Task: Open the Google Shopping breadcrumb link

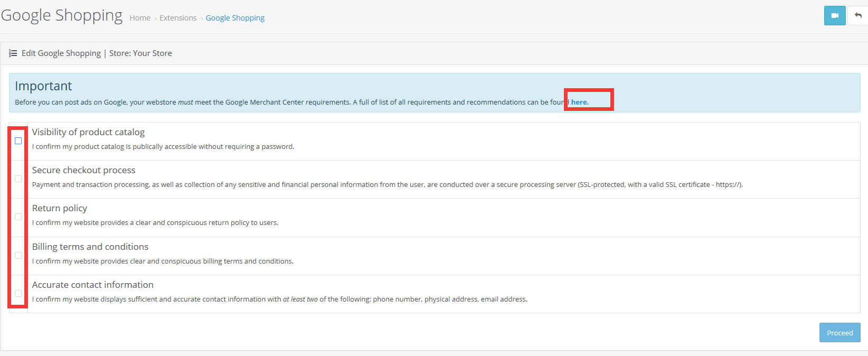Action: pos(235,18)
